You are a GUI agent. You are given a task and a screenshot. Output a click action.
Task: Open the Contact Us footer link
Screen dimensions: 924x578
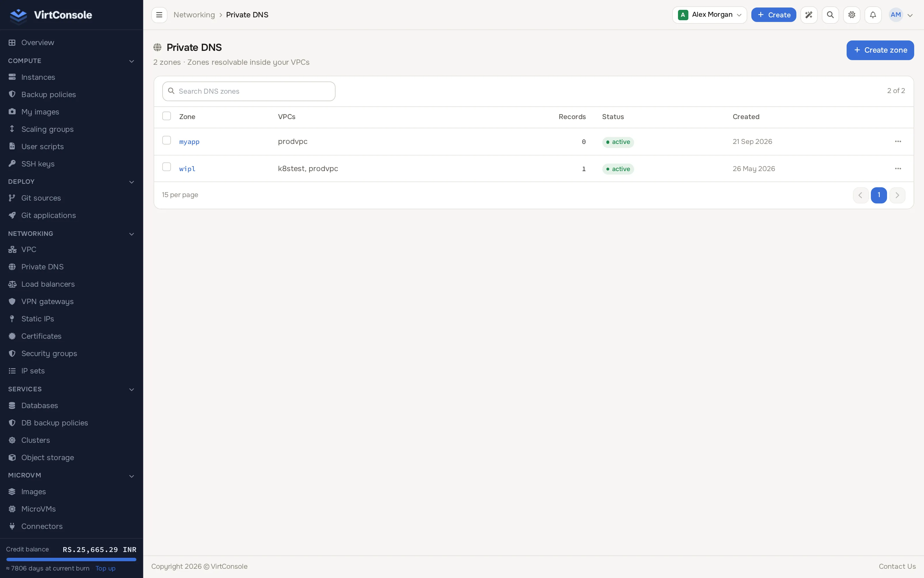pos(897,566)
